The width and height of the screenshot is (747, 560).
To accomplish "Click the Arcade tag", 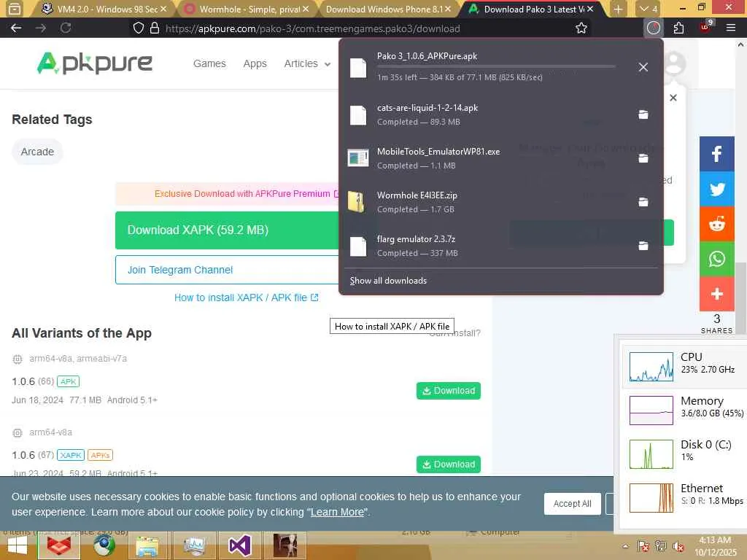I will [37, 152].
